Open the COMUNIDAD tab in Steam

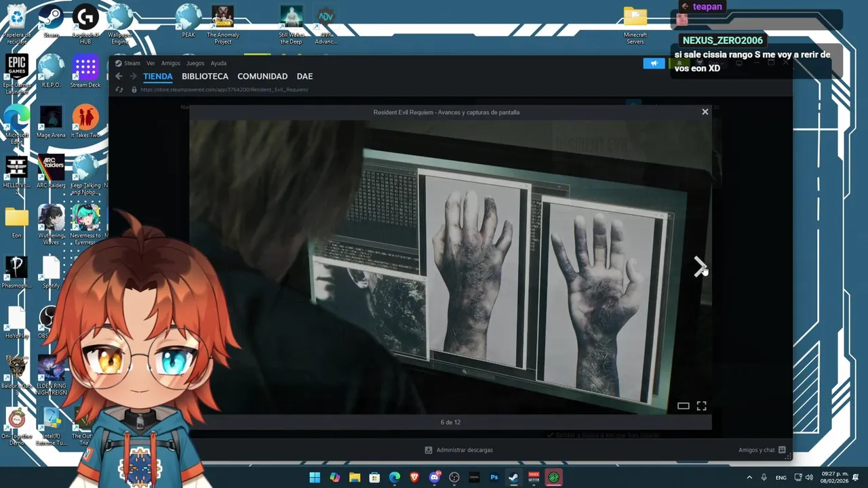click(x=262, y=77)
